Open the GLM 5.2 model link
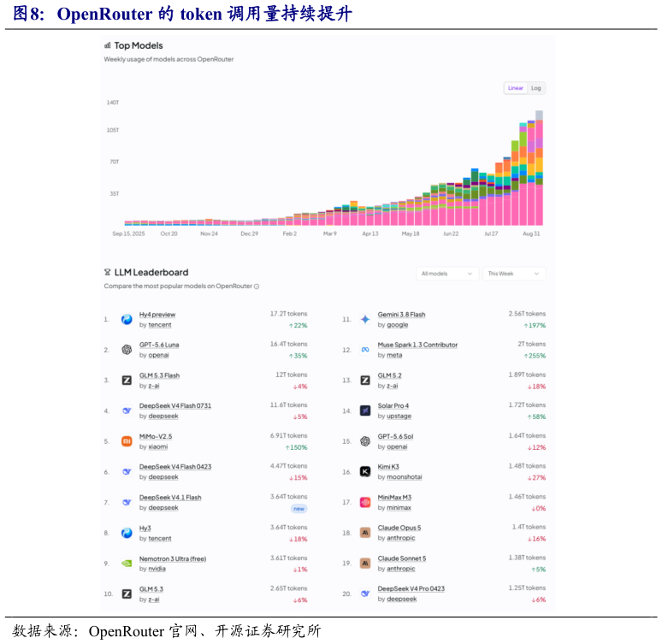The height and width of the screenshot is (644, 662). (390, 375)
